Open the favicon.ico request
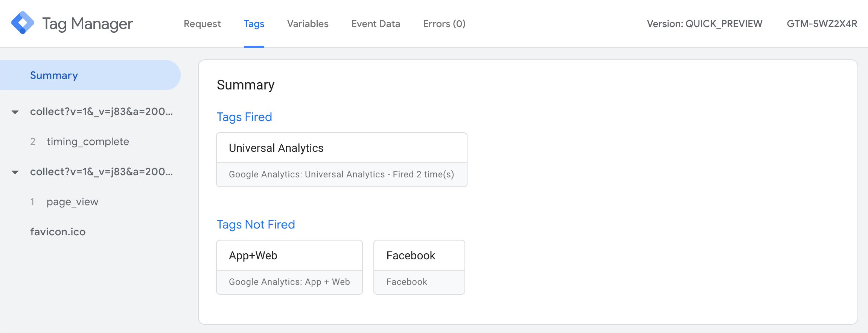The image size is (868, 333). (x=58, y=232)
